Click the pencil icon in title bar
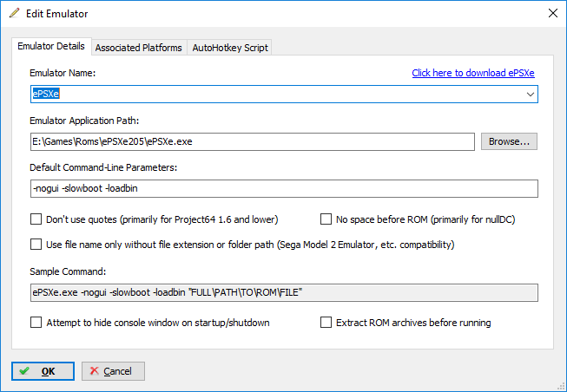The image size is (567, 392). coord(15,13)
